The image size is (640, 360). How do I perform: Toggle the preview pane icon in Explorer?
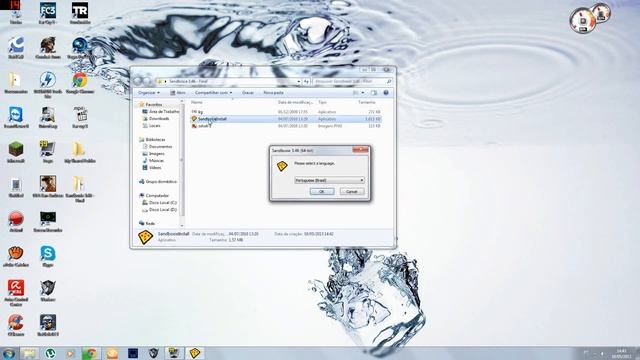[x=374, y=93]
